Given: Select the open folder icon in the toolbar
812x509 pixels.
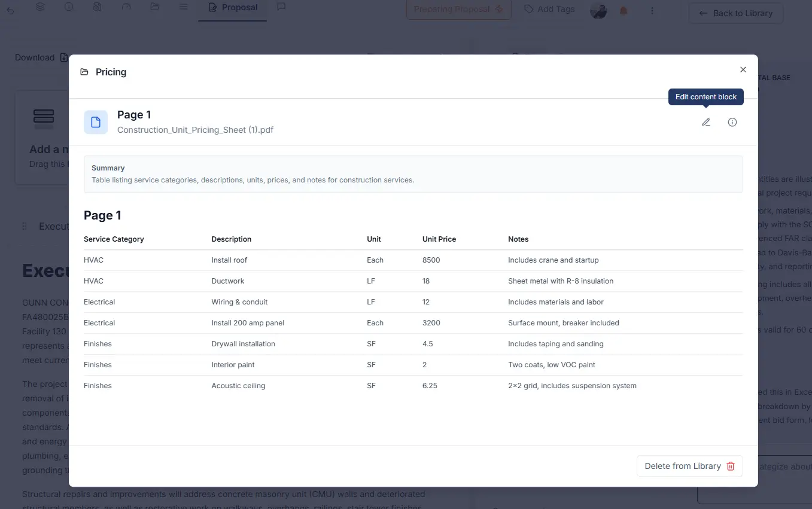Looking at the screenshot, I should coord(154,6).
